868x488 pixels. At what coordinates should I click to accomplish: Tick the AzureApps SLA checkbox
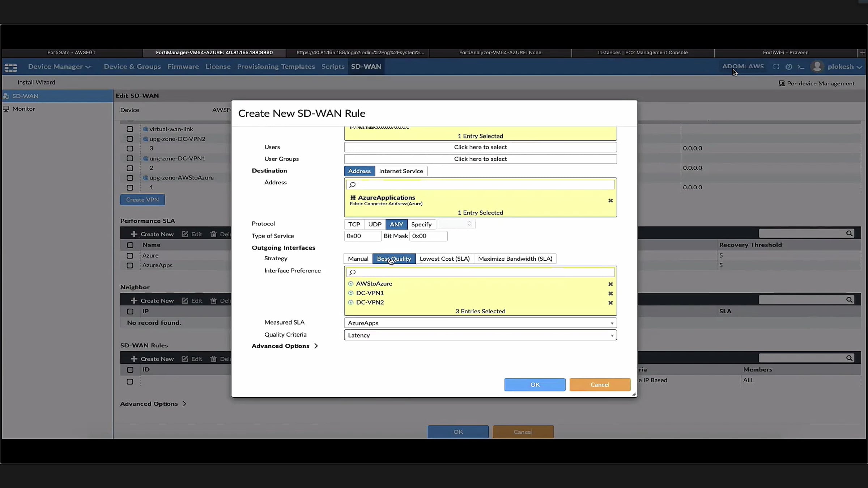(x=130, y=265)
